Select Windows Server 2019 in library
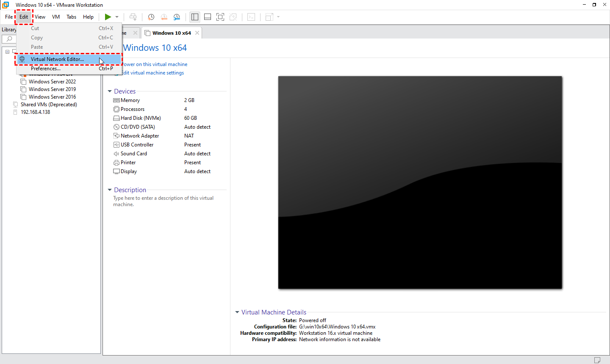The width and height of the screenshot is (610, 364). [52, 89]
